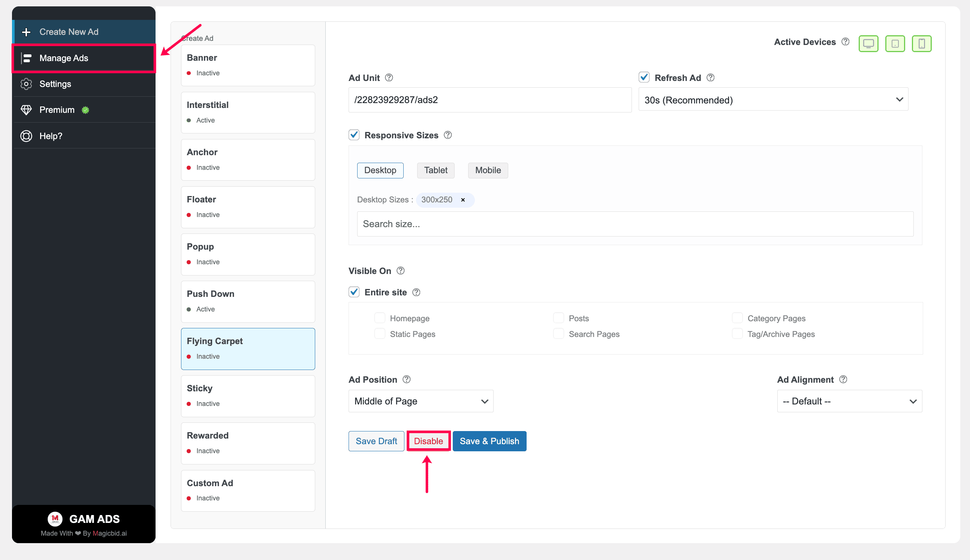Click the Search size input field
Viewport: 970px width, 560px height.
[x=635, y=224]
